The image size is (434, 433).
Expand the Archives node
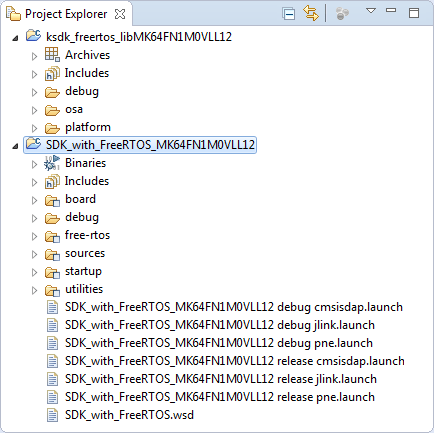coord(34,56)
